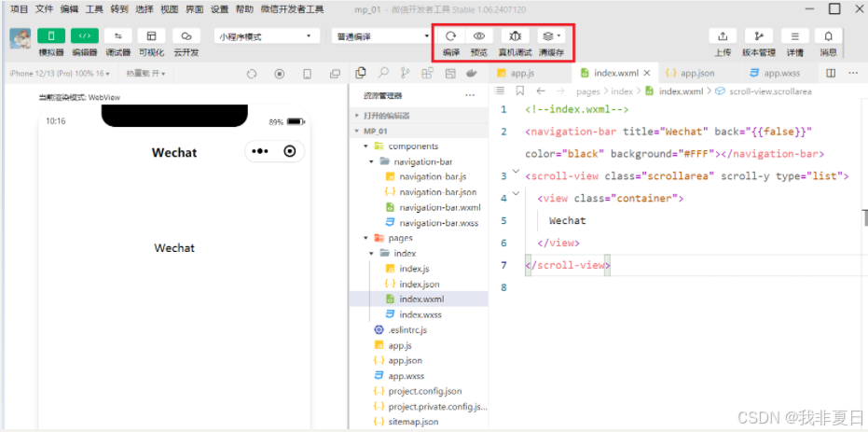Open the hot reload (热重载) dropdown
The image size is (868, 432).
coord(145,73)
